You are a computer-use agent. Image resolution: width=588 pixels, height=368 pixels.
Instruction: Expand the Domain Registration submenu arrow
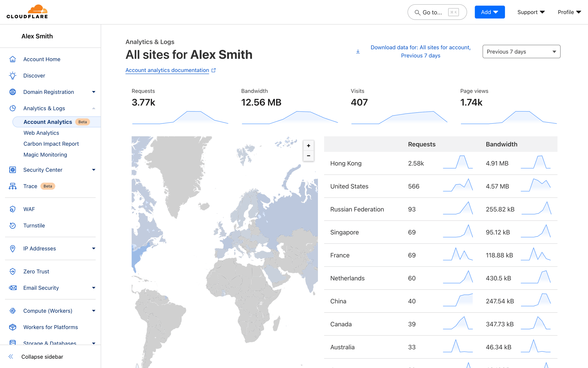94,92
